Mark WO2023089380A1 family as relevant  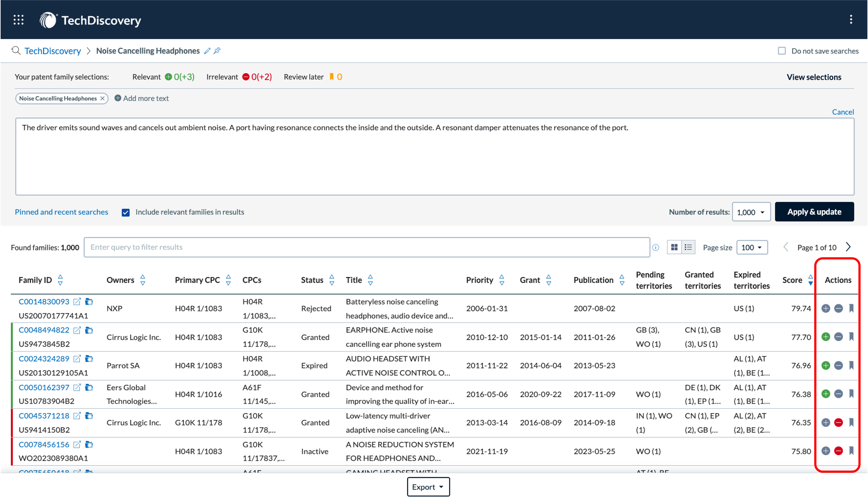coord(826,451)
